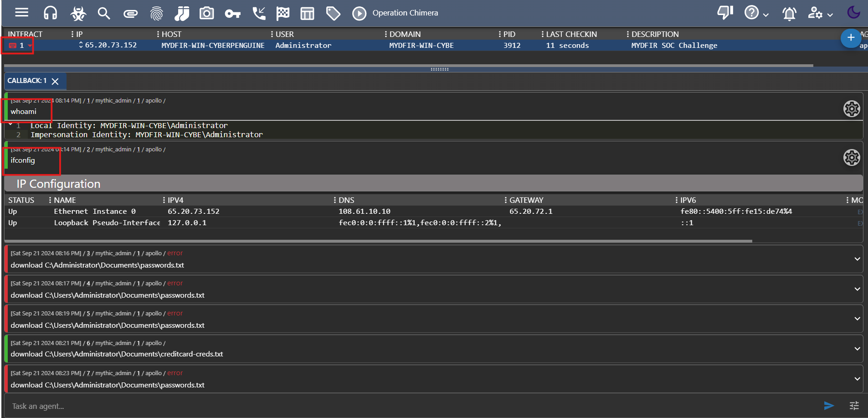Open the hamburger navigation menu
The height and width of the screenshot is (418, 868).
click(21, 13)
